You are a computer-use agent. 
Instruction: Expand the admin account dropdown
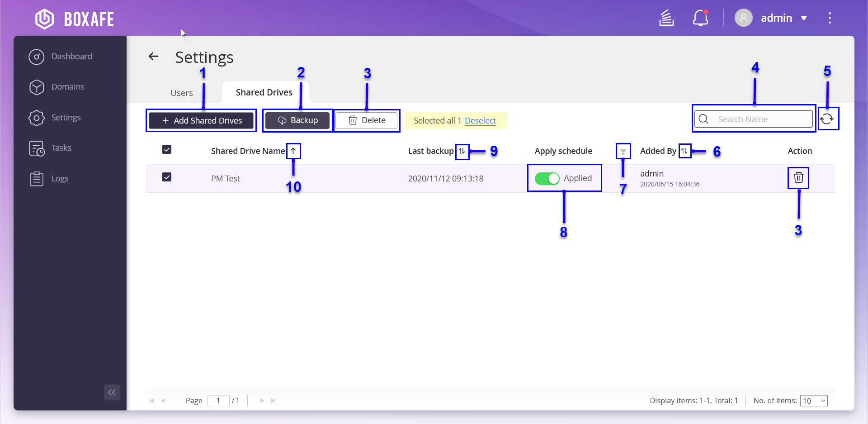click(804, 18)
